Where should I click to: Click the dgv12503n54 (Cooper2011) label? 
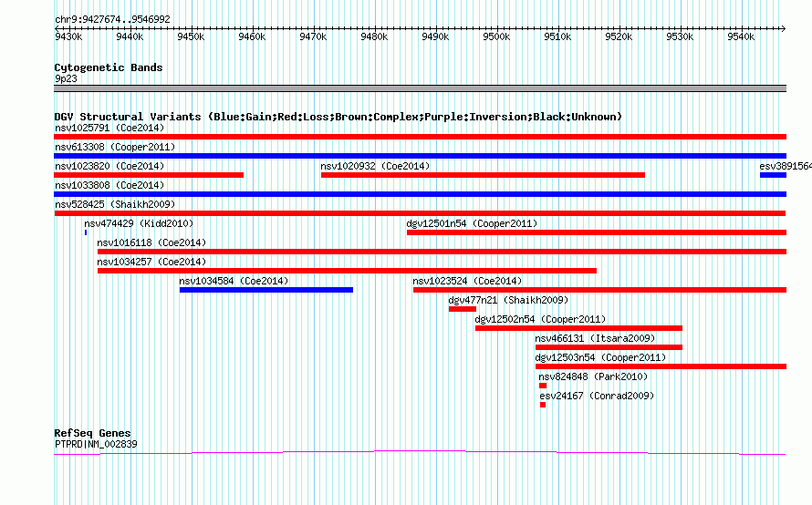[600, 357]
